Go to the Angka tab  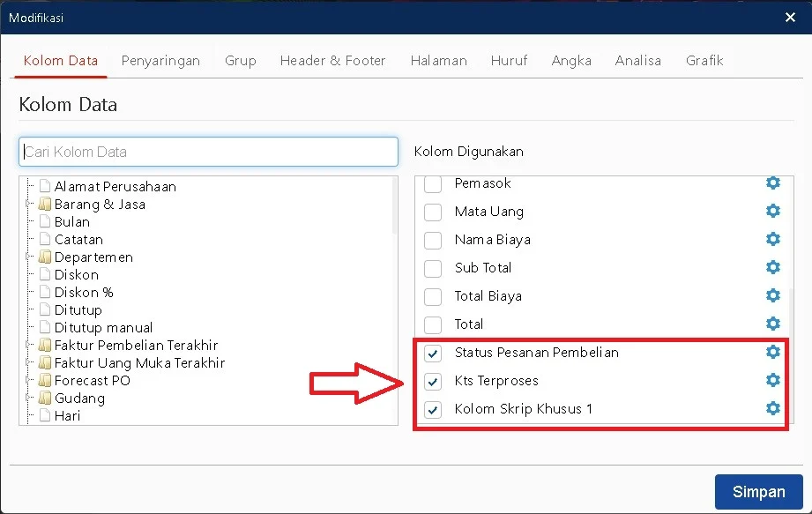pos(571,61)
